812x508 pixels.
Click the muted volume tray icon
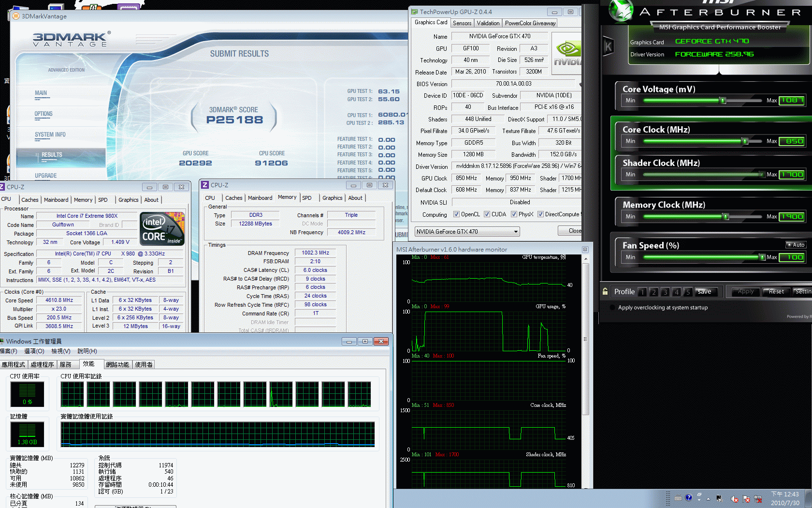(734, 499)
